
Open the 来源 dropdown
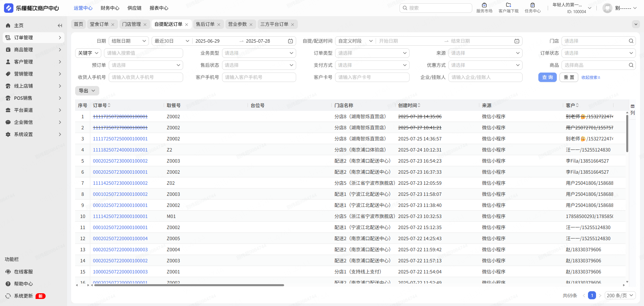pos(485,53)
